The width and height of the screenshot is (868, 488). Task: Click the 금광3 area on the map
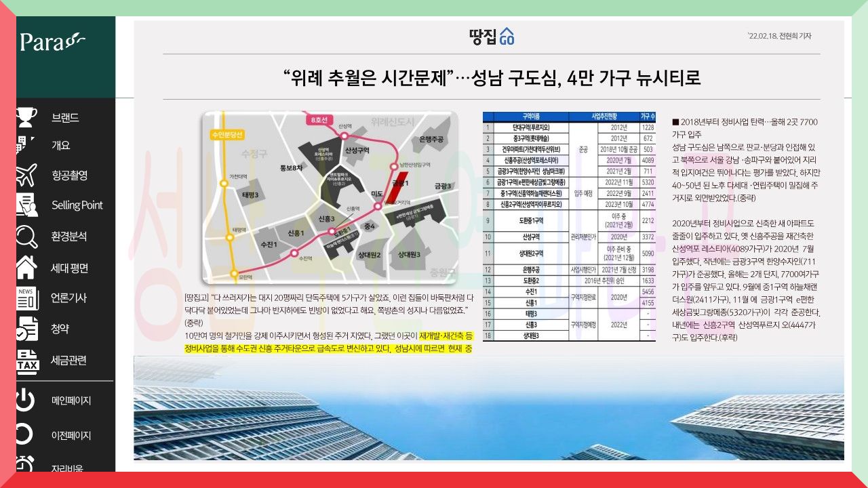[443, 186]
